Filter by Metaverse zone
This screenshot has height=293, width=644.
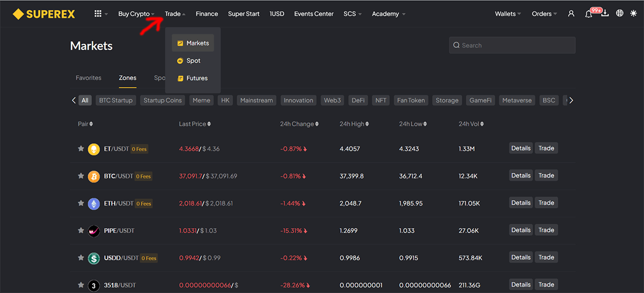click(517, 100)
